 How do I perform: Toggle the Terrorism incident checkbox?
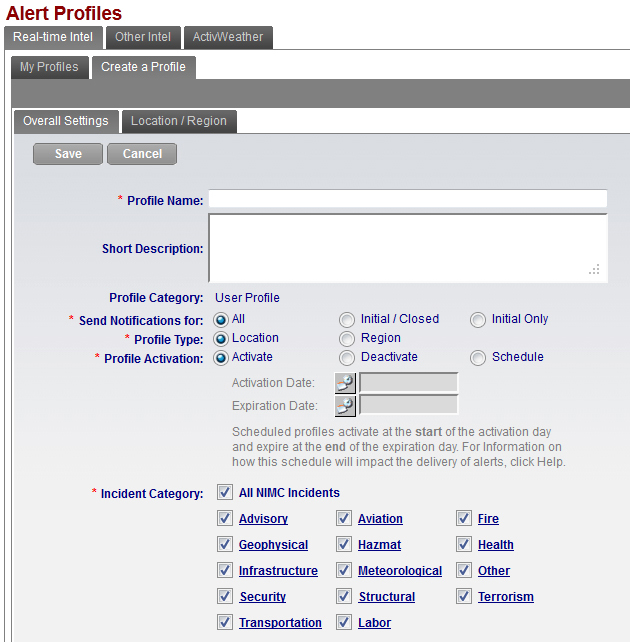tap(464, 597)
